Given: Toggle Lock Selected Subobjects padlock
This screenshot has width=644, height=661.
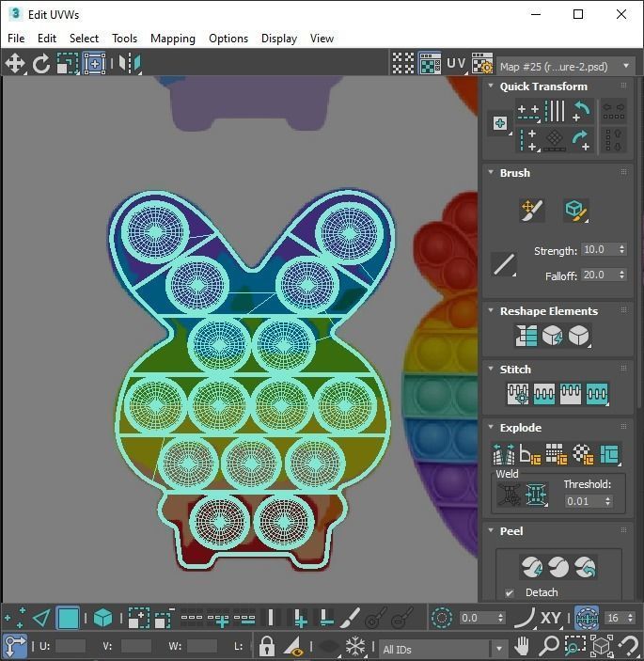Looking at the screenshot, I should pyautogui.click(x=266, y=645).
